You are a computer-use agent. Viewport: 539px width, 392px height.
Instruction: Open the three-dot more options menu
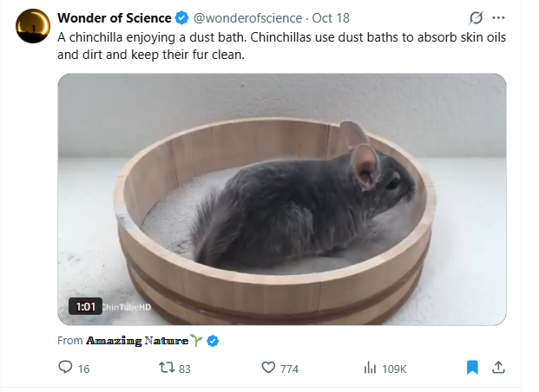tap(498, 18)
